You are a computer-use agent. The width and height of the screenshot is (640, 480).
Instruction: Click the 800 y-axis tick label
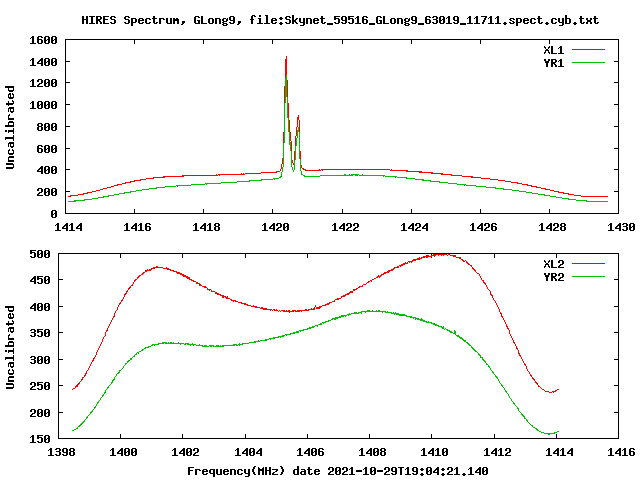[x=47, y=127]
